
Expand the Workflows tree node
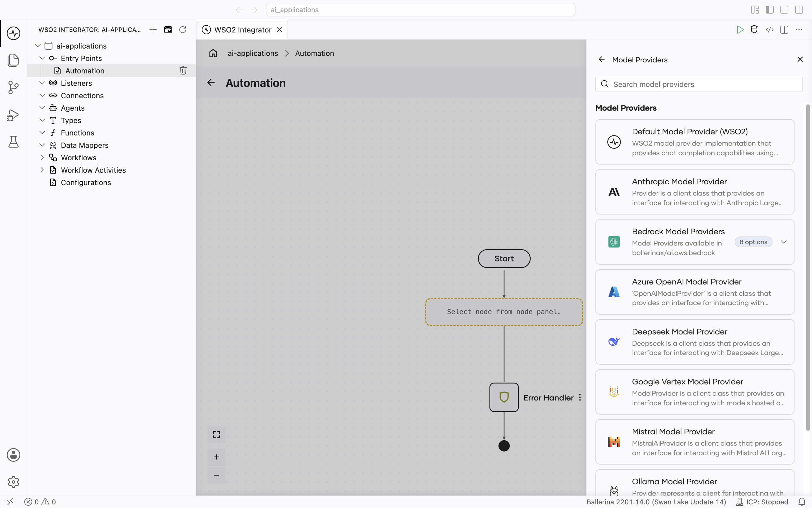click(42, 157)
